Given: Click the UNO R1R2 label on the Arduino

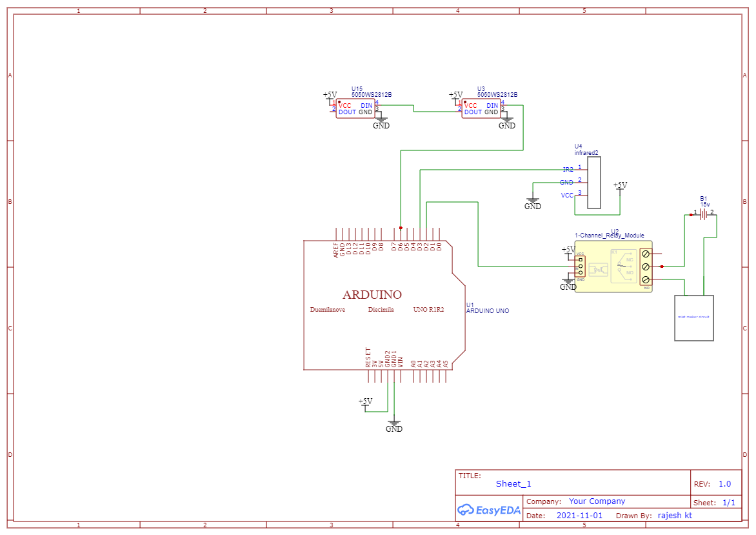Looking at the screenshot, I should tap(428, 310).
